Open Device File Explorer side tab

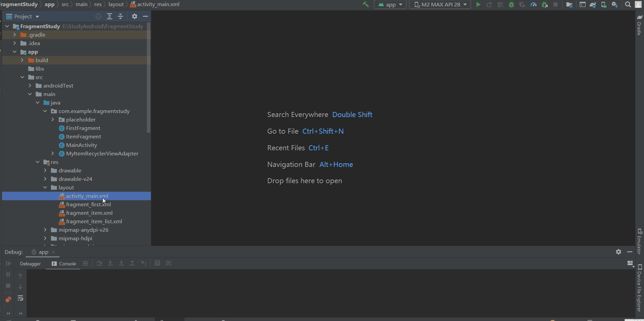pos(639,288)
